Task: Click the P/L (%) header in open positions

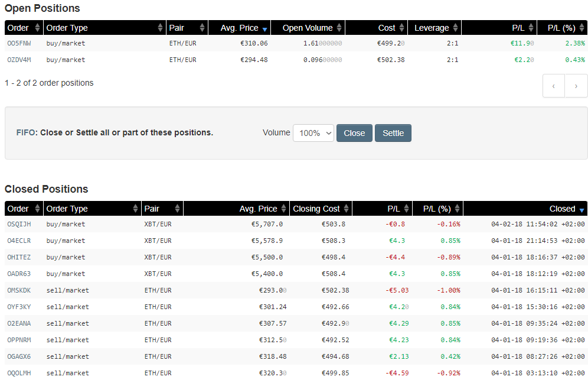Action: pyautogui.click(x=561, y=28)
